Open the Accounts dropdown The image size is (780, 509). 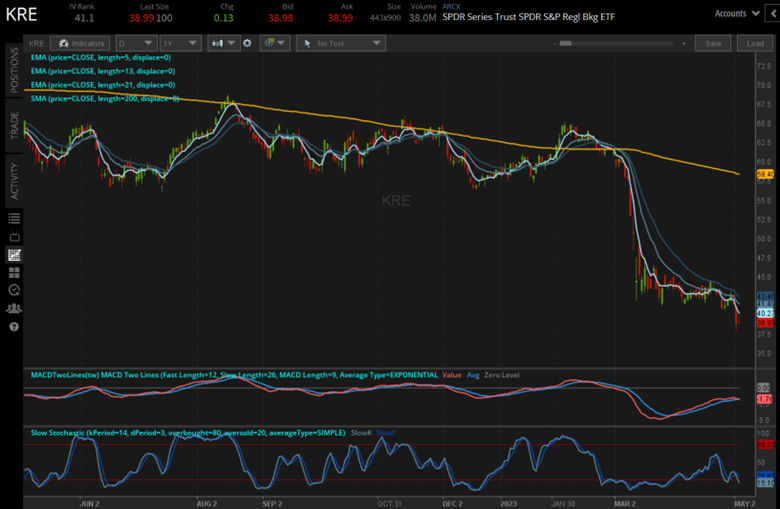[x=737, y=13]
